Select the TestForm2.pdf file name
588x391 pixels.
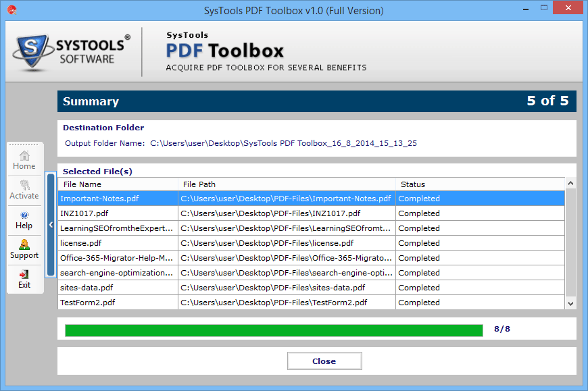pos(87,303)
